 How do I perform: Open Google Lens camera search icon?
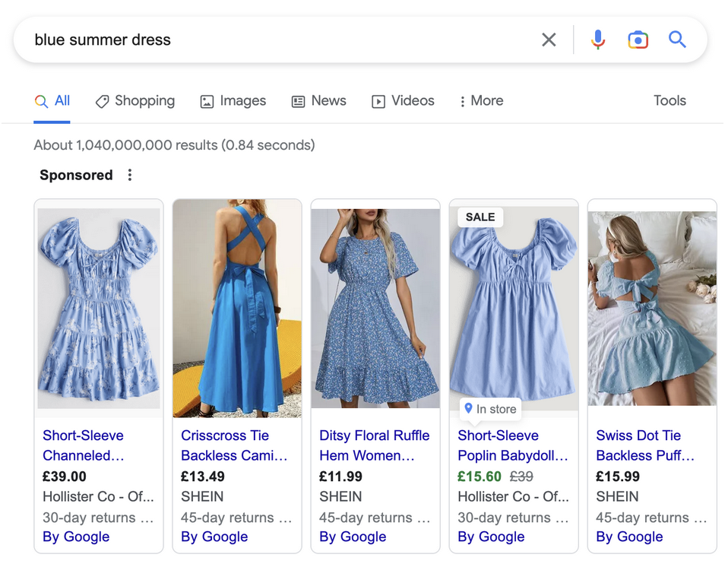pos(638,40)
